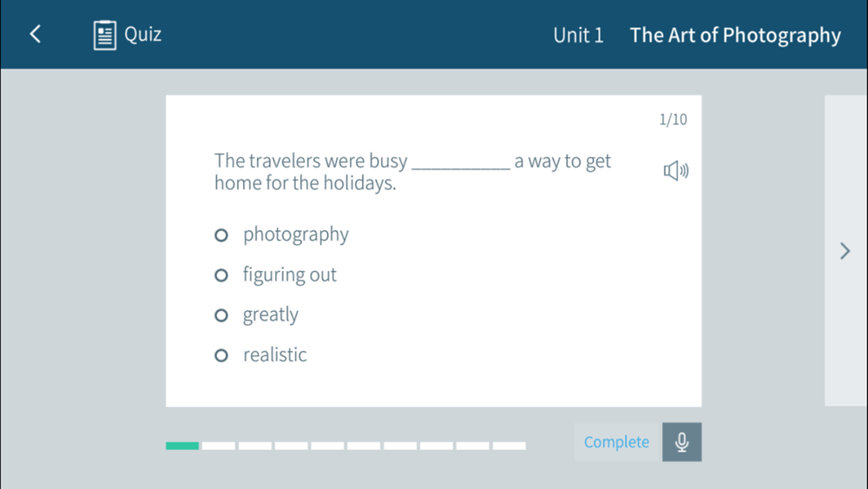This screenshot has height=489, width=868.
Task: Play the question audio speaker icon
Action: (x=675, y=170)
